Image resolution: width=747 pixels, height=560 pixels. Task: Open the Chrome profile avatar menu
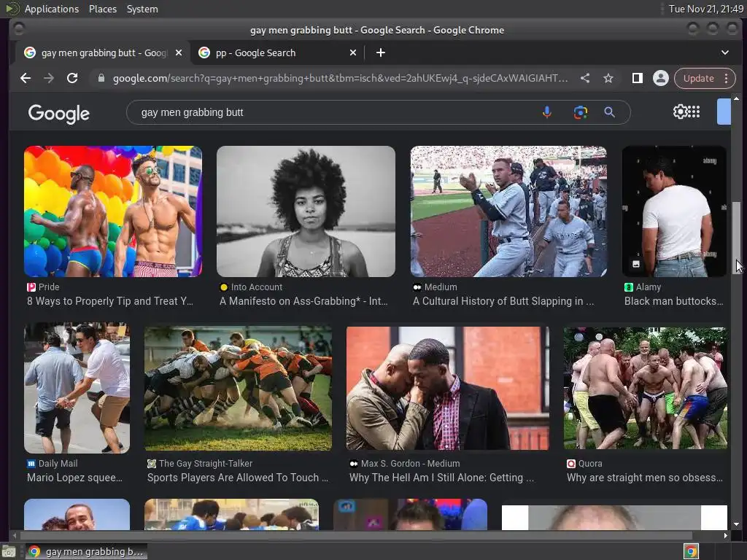click(x=661, y=78)
